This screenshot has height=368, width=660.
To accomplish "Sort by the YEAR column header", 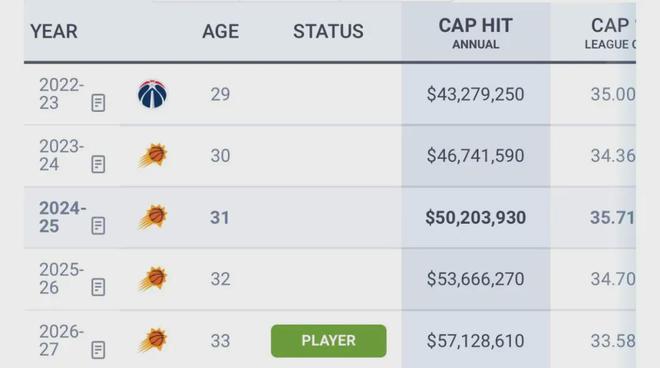I will pyautogui.click(x=54, y=32).
